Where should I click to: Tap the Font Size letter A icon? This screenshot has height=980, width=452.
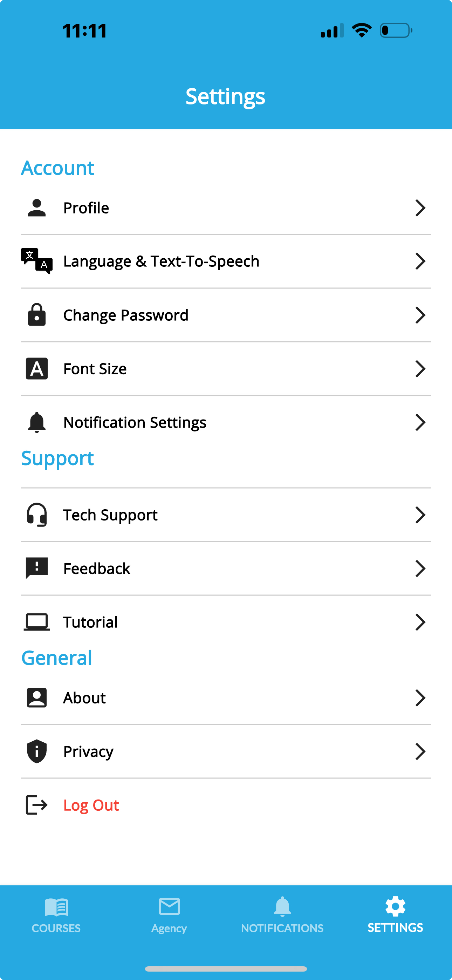[36, 368]
